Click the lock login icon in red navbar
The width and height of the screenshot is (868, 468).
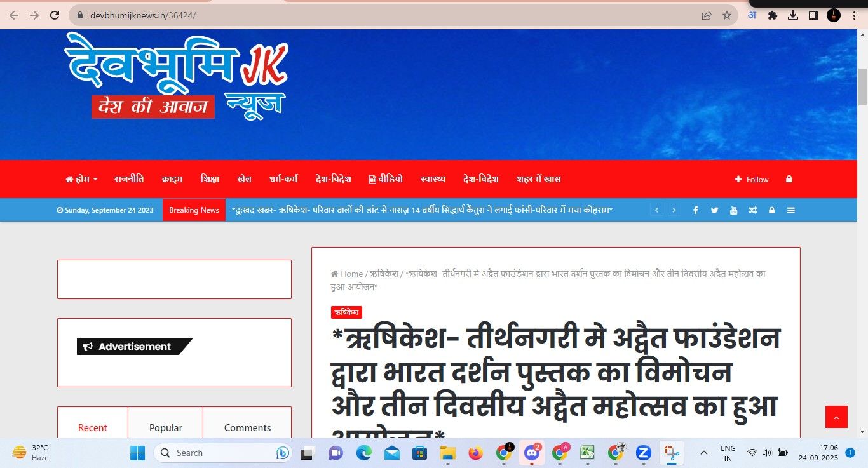pyautogui.click(x=789, y=179)
